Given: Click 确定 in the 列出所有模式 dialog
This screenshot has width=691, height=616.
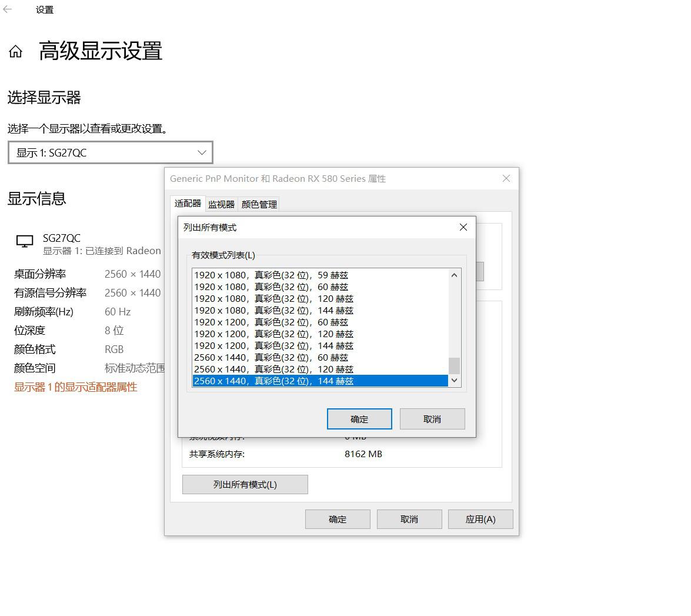Looking at the screenshot, I should click(x=359, y=418).
